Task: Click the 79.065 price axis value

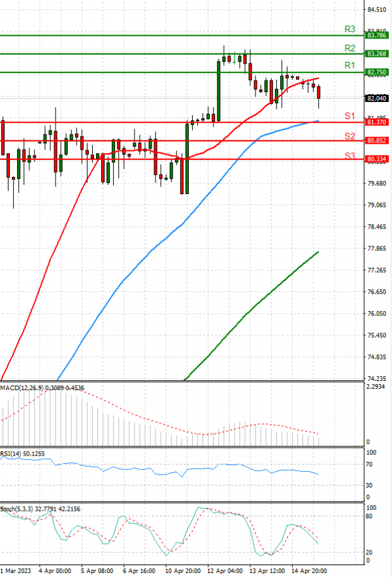Action: point(377,205)
